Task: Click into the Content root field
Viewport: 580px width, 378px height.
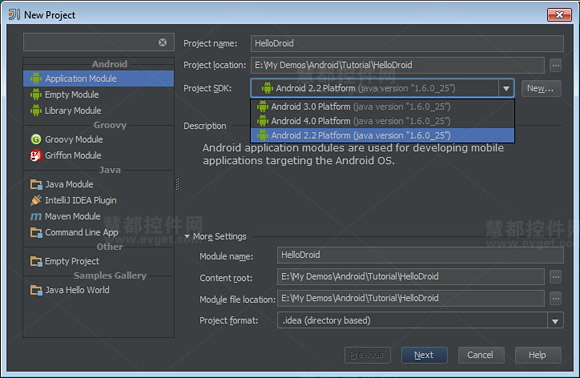Action: pos(411,277)
